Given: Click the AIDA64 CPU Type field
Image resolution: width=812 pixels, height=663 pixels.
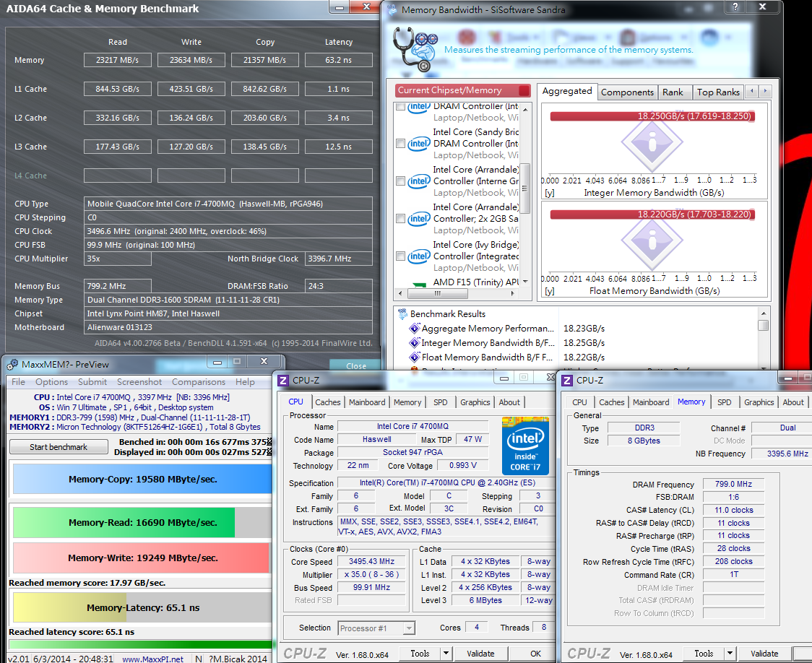Looking at the screenshot, I should click(x=228, y=204).
